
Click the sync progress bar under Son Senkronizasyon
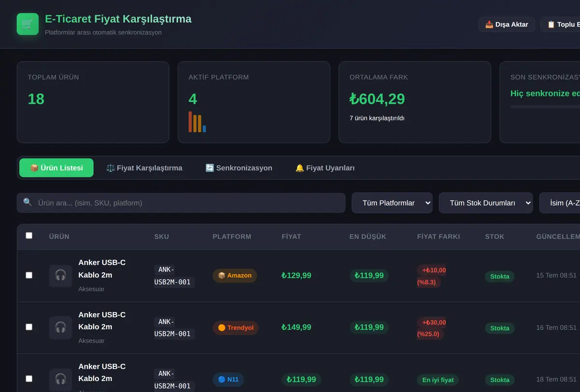click(x=545, y=107)
